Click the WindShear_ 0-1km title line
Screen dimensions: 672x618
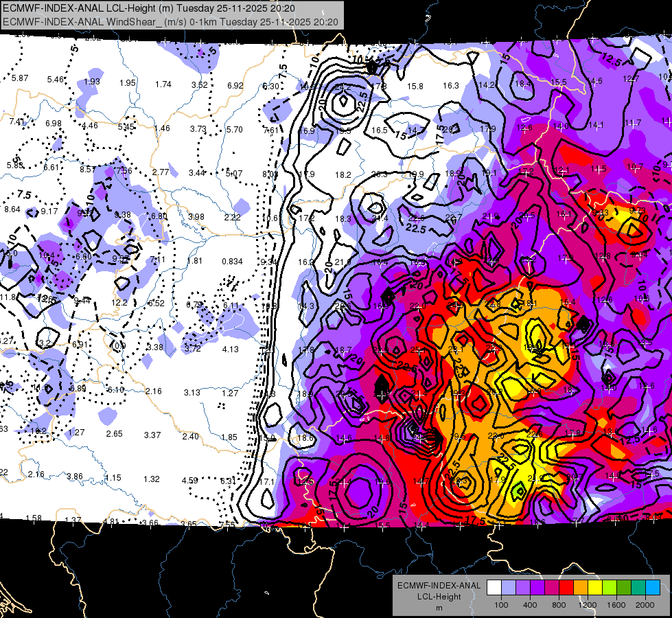tap(170, 22)
